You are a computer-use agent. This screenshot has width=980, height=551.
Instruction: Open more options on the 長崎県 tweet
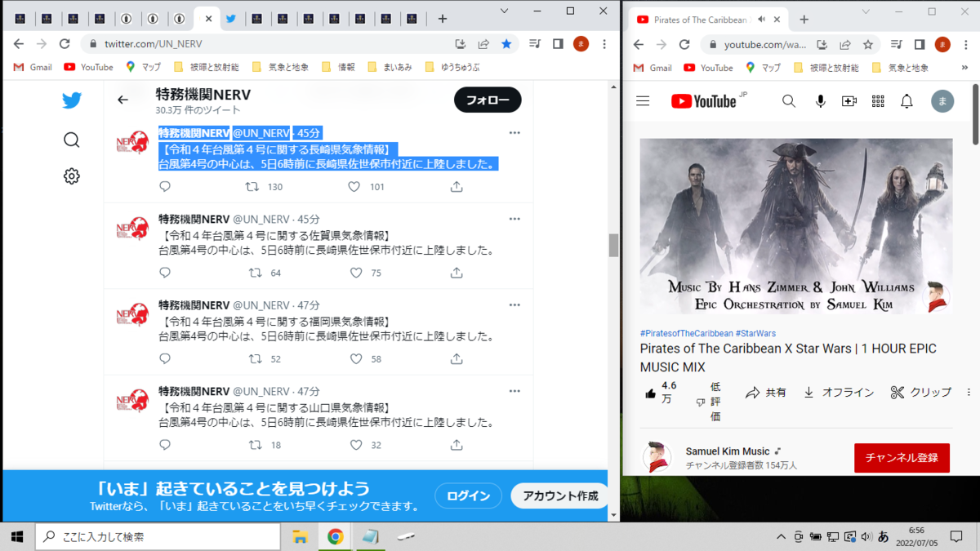click(x=514, y=133)
